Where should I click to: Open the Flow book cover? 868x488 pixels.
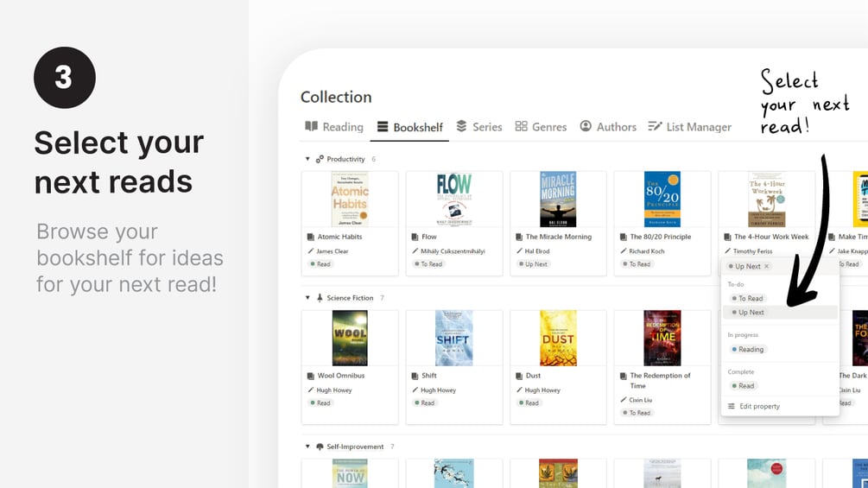coord(454,200)
